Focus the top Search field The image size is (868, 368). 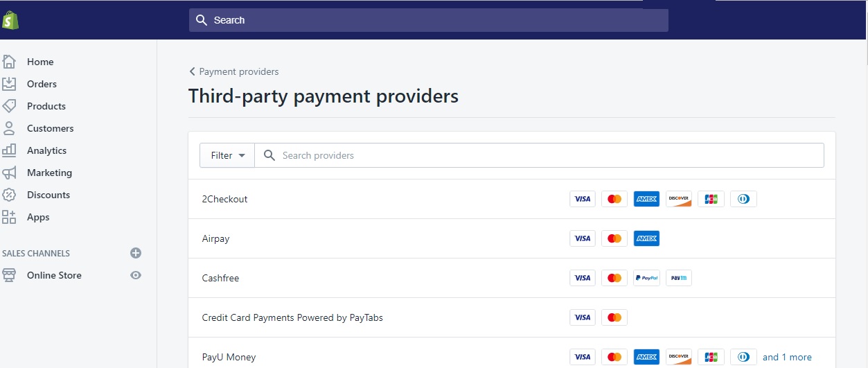click(429, 20)
